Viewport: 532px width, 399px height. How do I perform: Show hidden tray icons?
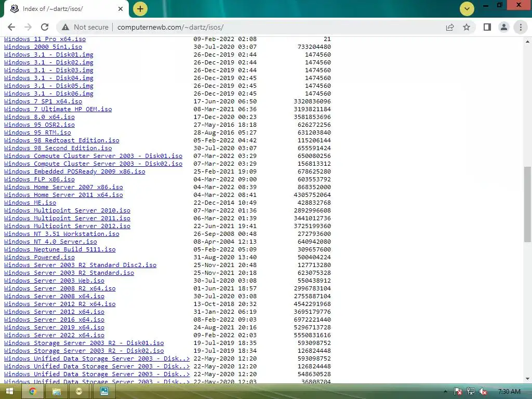pyautogui.click(x=445, y=392)
